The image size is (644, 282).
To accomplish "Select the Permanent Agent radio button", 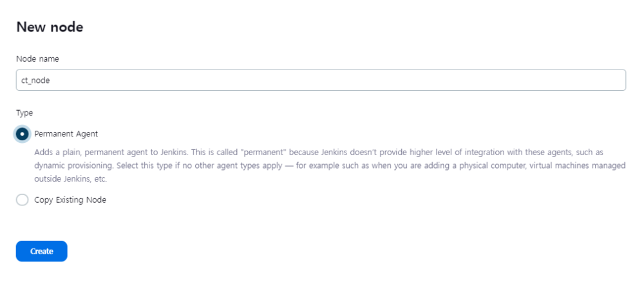I will (23, 134).
